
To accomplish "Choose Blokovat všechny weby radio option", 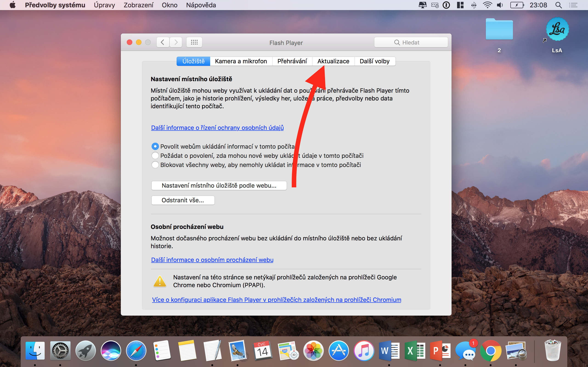I will 155,165.
